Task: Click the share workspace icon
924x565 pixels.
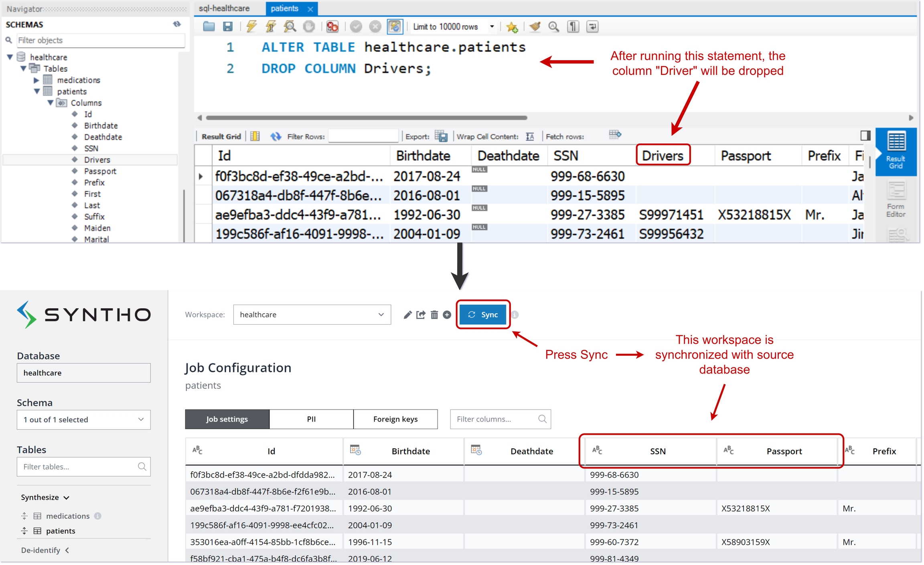Action: click(421, 315)
